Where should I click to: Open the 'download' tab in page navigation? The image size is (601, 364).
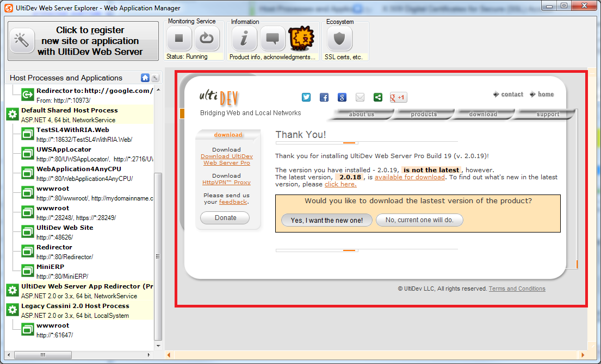point(483,114)
